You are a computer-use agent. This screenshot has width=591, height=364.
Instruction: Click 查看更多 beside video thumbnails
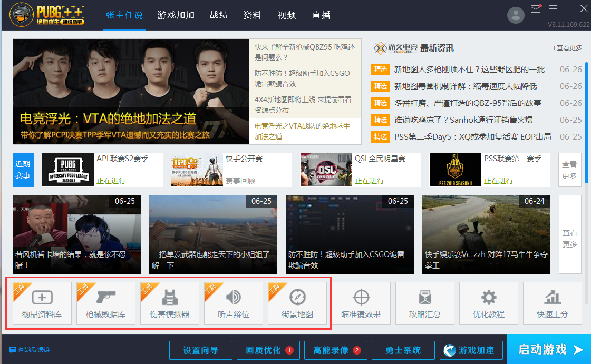click(570, 234)
